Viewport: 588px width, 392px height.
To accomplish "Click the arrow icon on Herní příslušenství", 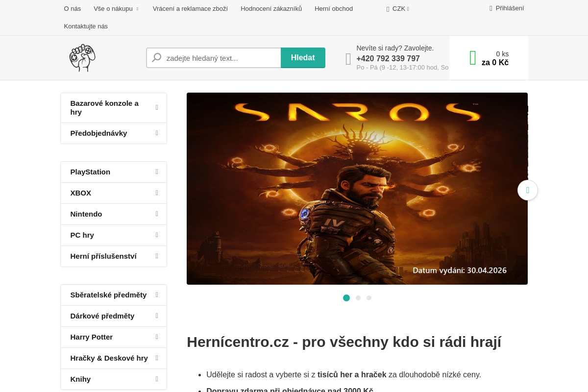I will (156, 256).
